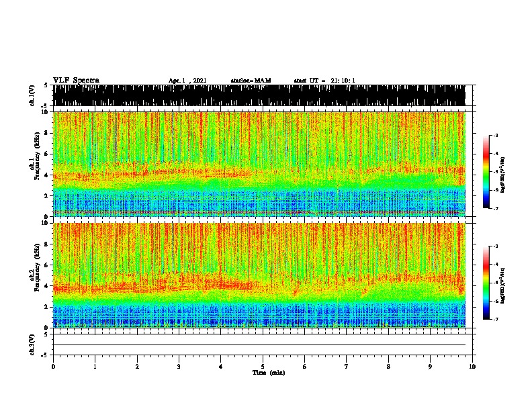This screenshot has width=532, height=411.
Task: Click time tick label "8" on x-axis
Action: tap(388, 367)
